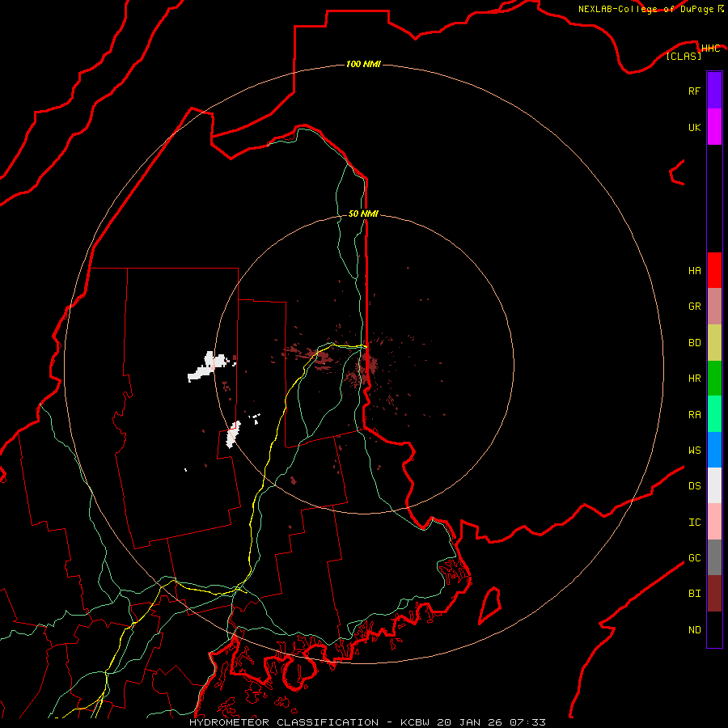Image resolution: width=728 pixels, height=728 pixels.
Task: Click the 'HHC' product label
Action: [x=710, y=49]
